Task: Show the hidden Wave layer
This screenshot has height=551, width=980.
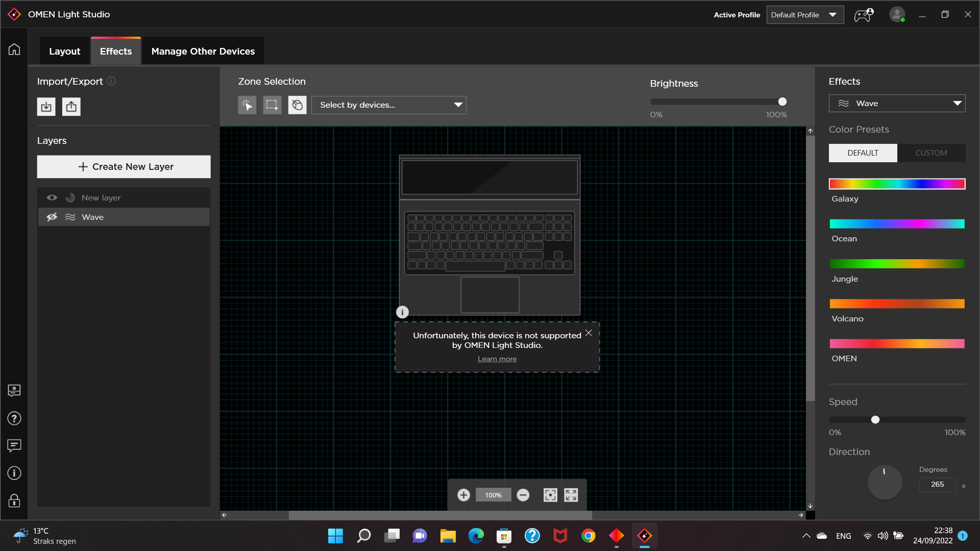Action: pos(52,217)
